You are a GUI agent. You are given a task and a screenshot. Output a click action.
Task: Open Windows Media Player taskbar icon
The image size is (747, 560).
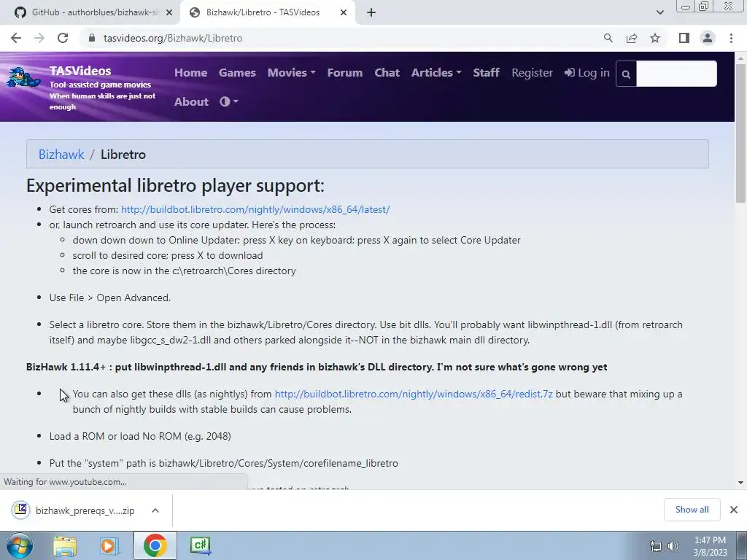point(109,545)
